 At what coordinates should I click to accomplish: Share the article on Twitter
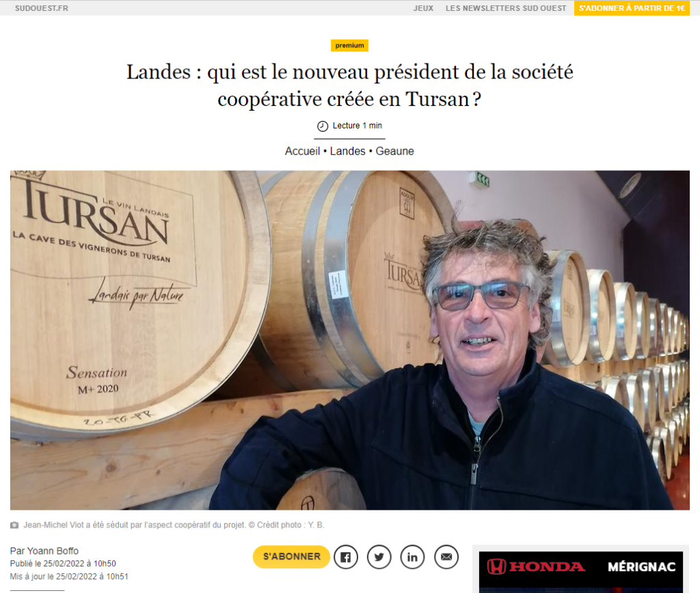click(379, 557)
